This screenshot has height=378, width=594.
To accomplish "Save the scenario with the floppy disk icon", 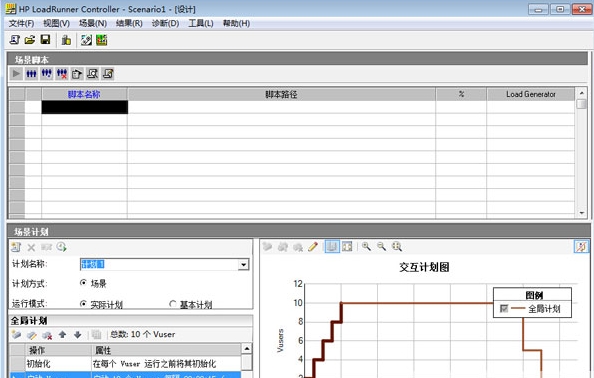I will (45, 40).
